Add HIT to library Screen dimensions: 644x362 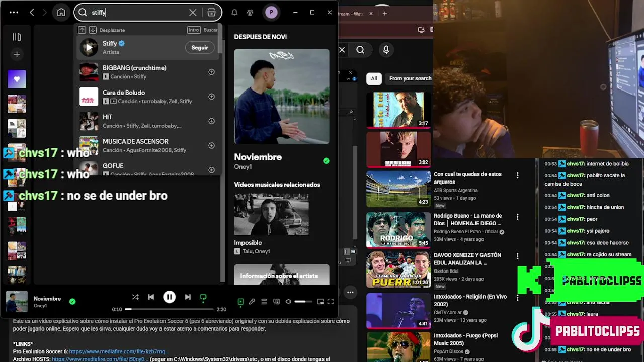pos(211,121)
